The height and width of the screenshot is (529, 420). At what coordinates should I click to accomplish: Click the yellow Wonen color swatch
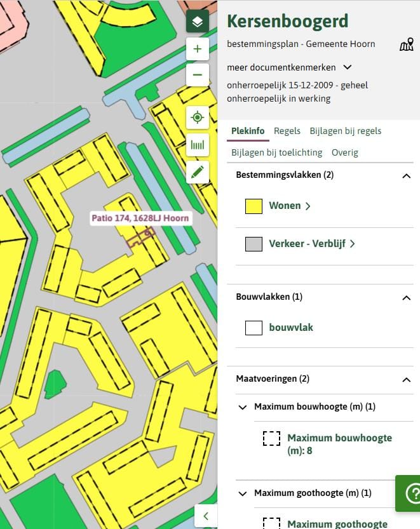click(254, 206)
